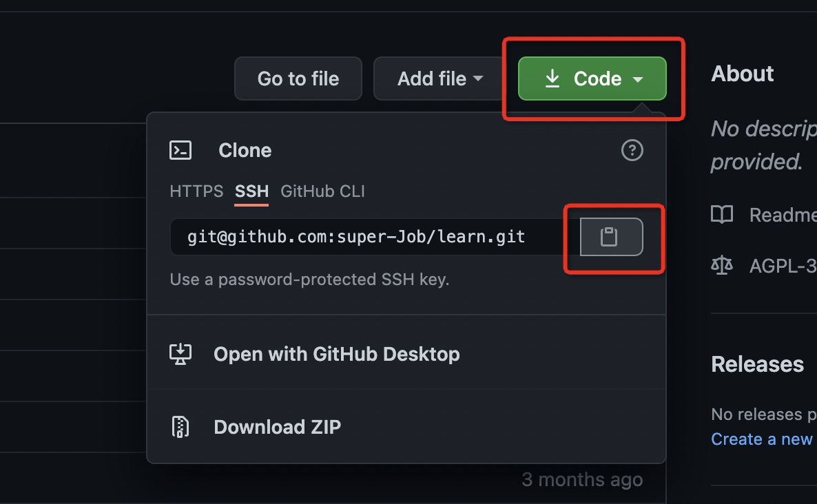Click the Releases heading
817x504 pixels.
pyautogui.click(x=758, y=364)
